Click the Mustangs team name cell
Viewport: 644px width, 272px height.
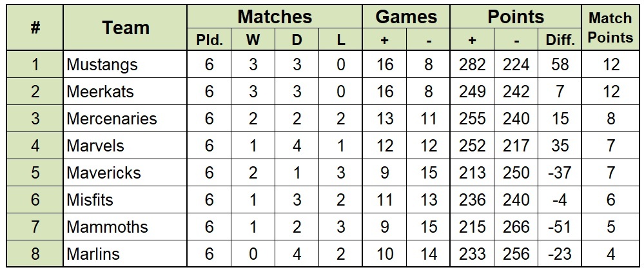(125, 64)
